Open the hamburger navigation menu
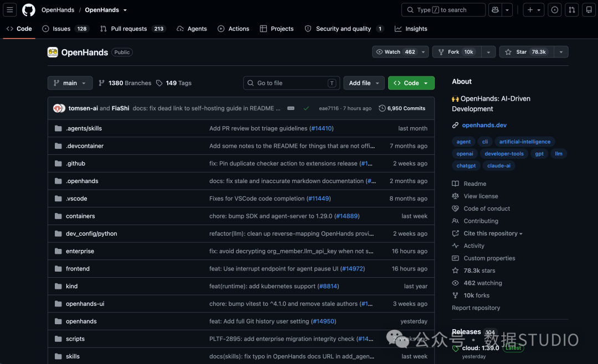Screen dimensions: 598x364 [10, 10]
